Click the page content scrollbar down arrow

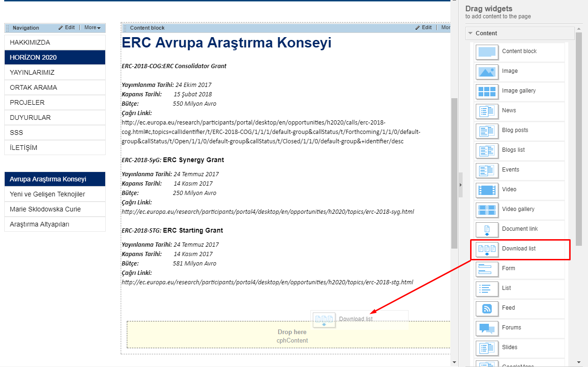click(454, 363)
